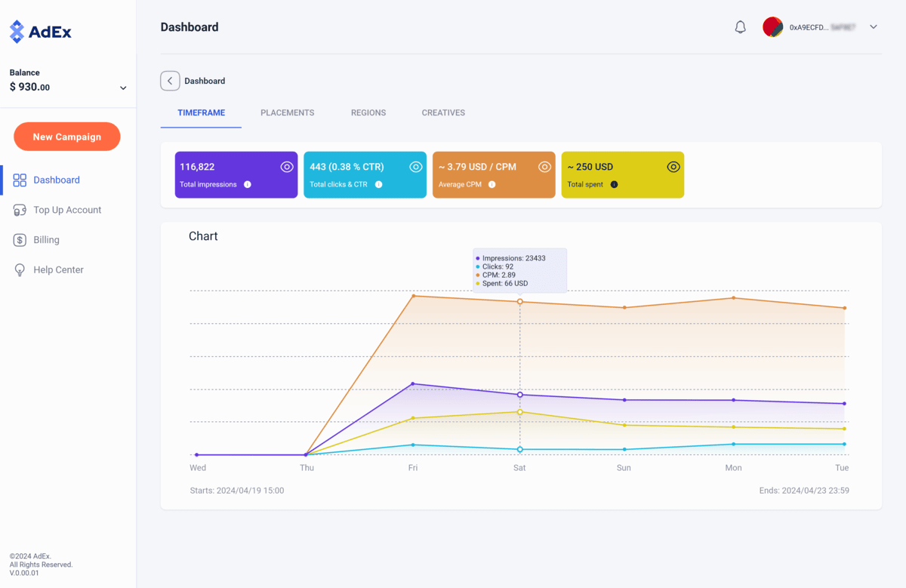
Task: Toggle Total spent visibility eye
Action: 673,167
